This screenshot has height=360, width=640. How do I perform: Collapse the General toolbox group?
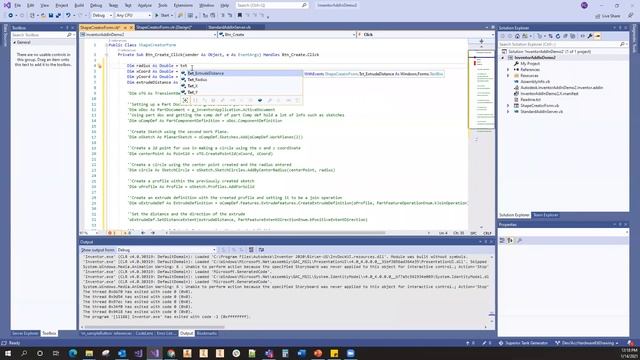pos(15,42)
